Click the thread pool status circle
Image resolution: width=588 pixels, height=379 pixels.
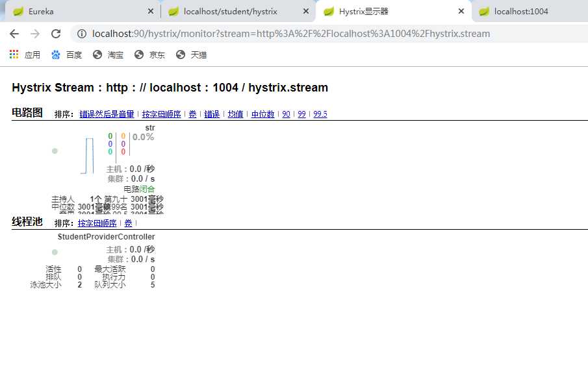[55, 252]
